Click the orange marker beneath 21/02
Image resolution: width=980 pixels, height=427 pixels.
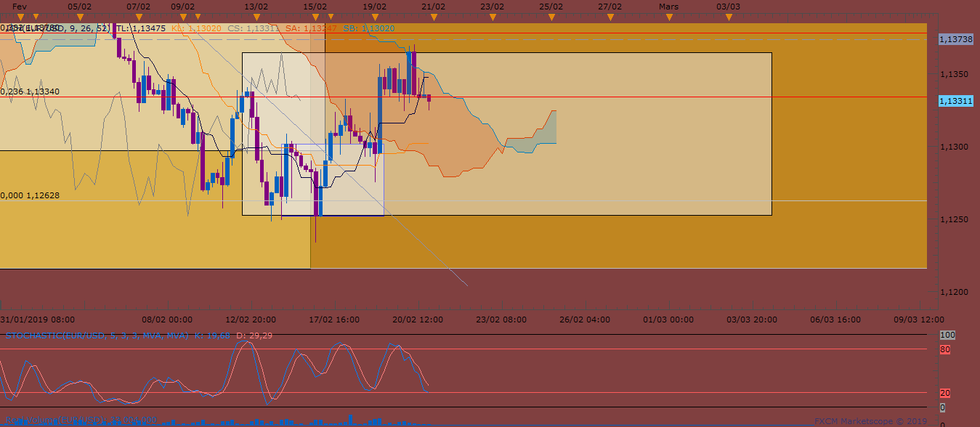(433, 17)
